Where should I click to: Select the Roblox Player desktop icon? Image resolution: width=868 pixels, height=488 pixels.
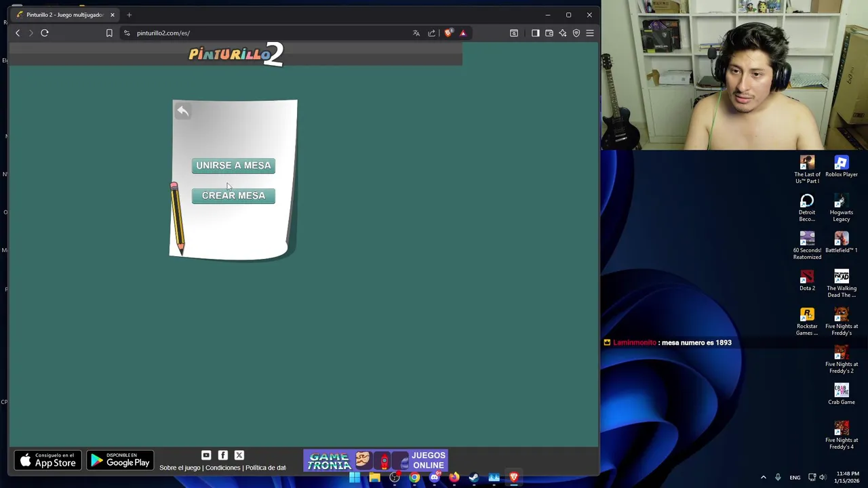tap(842, 167)
